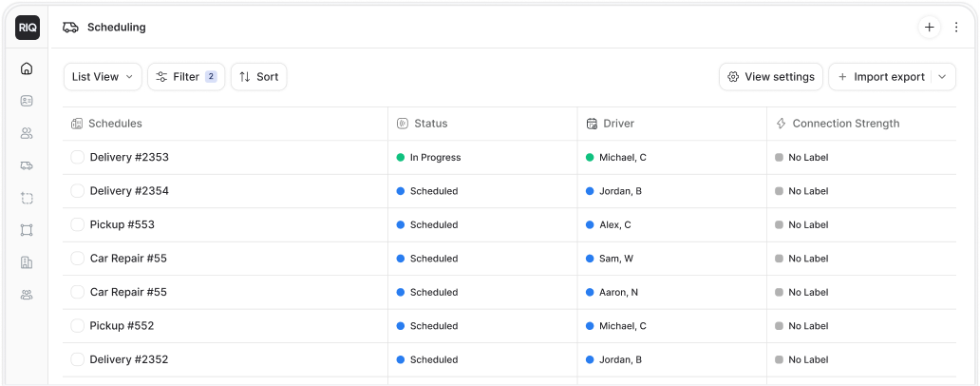Open the Import export dropdown chevron
The height and width of the screenshot is (386, 980).
(942, 77)
